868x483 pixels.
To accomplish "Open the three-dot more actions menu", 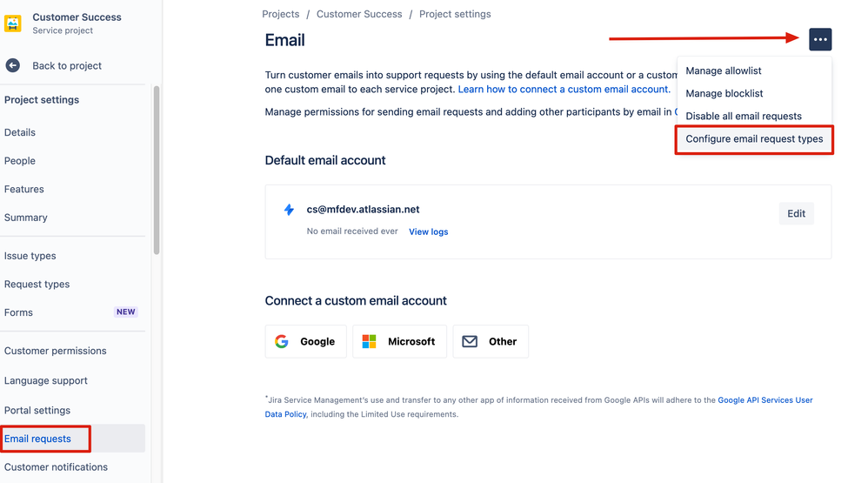I will click(820, 39).
